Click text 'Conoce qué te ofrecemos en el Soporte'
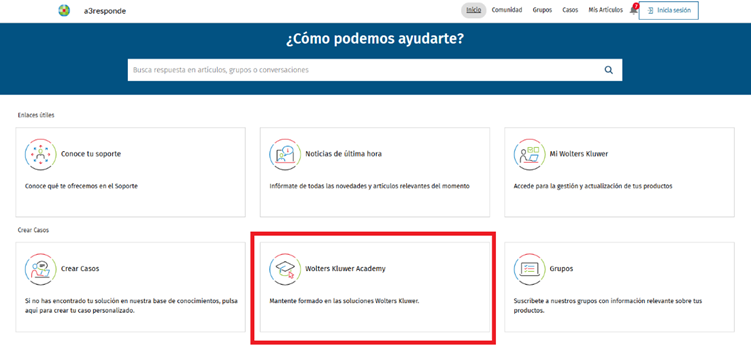751x361 pixels. (81, 186)
